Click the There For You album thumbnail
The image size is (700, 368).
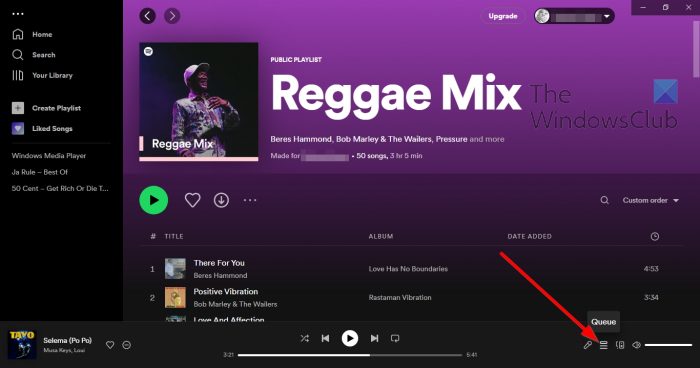click(x=175, y=268)
